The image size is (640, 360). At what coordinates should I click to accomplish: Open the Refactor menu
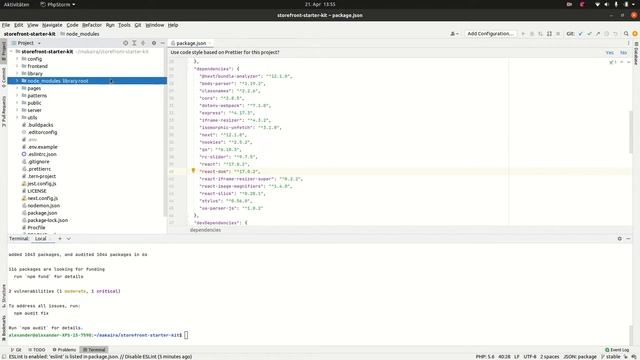point(92,25)
